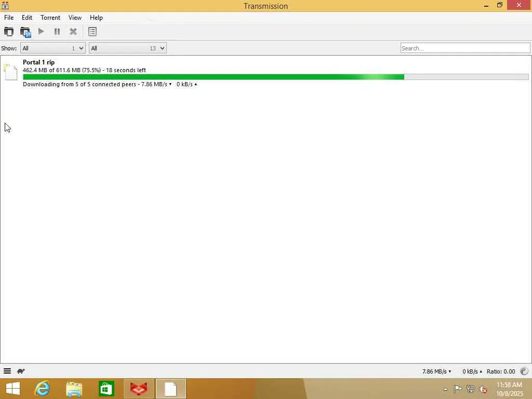Image resolution: width=532 pixels, height=399 pixels.
Task: Focus the Search input field
Action: [x=465, y=48]
